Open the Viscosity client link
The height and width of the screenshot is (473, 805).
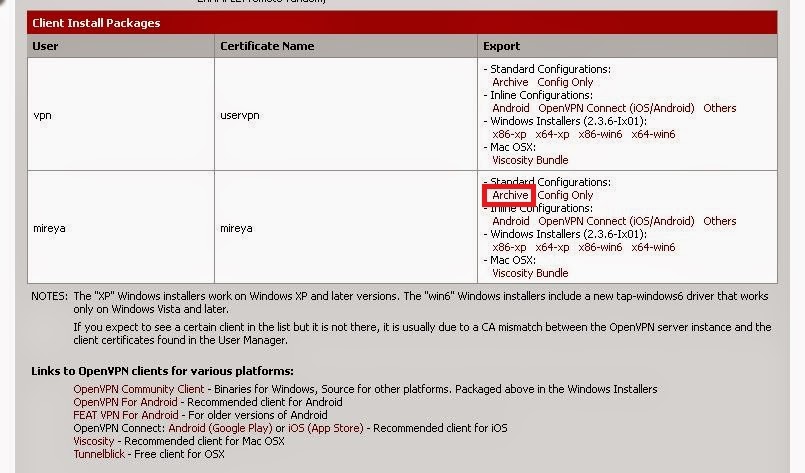(x=93, y=442)
